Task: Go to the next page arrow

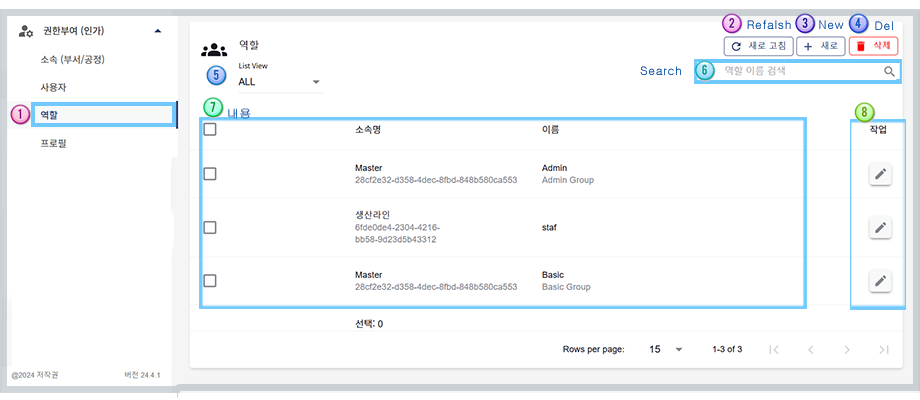Action: 846,350
